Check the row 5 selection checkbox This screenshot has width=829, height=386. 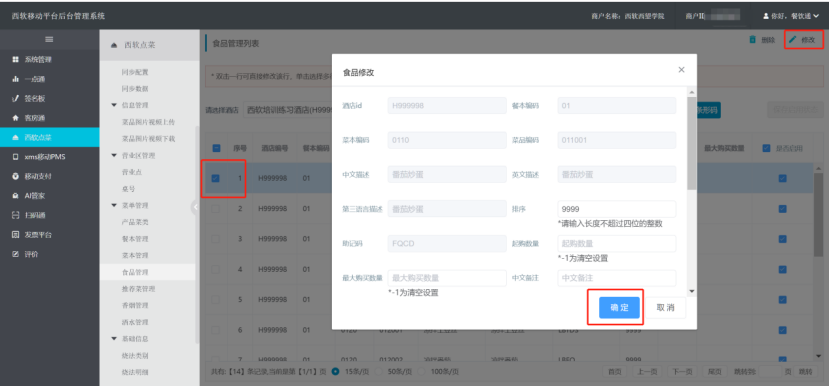point(215,299)
